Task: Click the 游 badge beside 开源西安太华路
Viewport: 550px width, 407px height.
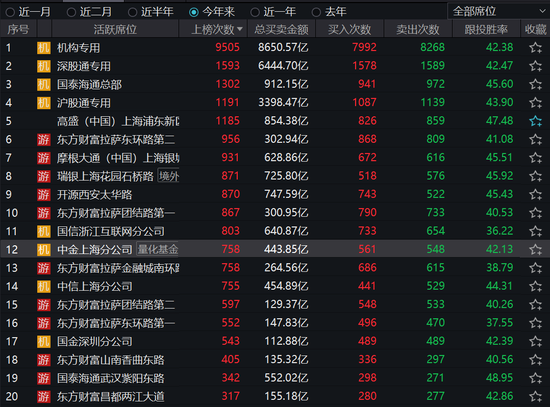Action: click(x=43, y=194)
